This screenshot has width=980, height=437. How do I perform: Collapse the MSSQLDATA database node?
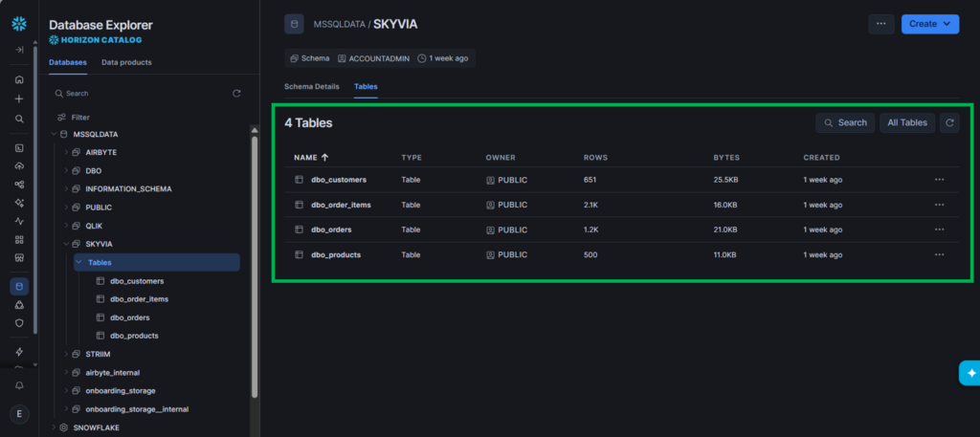coord(54,134)
